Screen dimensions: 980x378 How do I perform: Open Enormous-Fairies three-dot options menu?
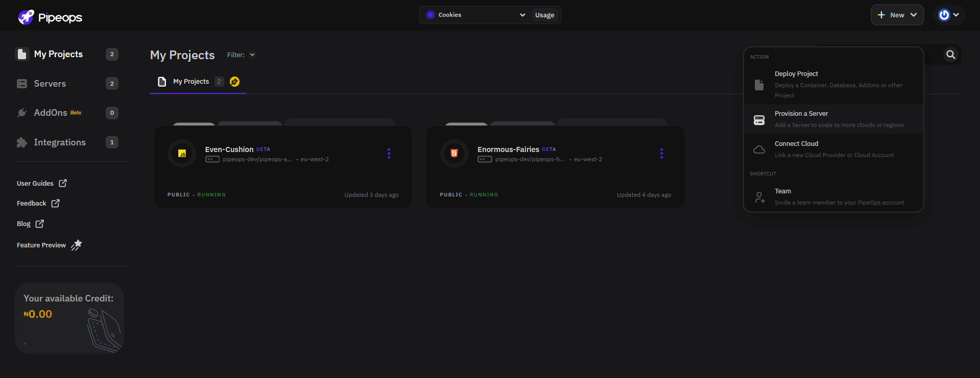click(661, 154)
